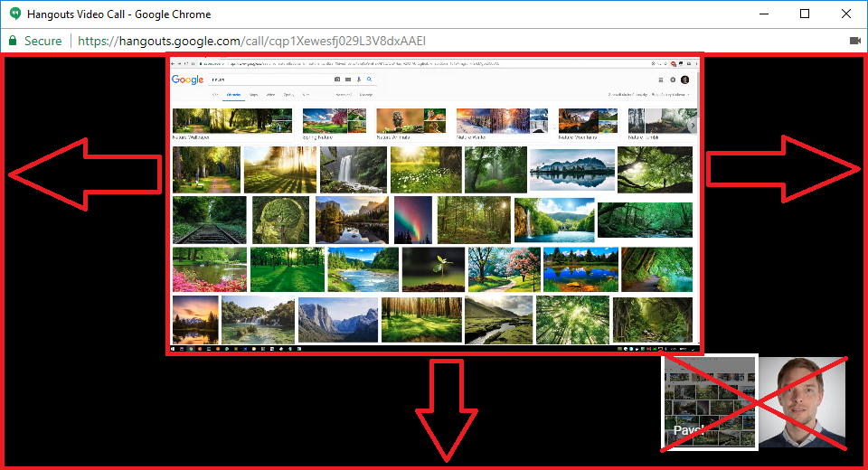Click the Google account avatar in shared page
Screen dimensions: 868x470
pyautogui.click(x=684, y=80)
